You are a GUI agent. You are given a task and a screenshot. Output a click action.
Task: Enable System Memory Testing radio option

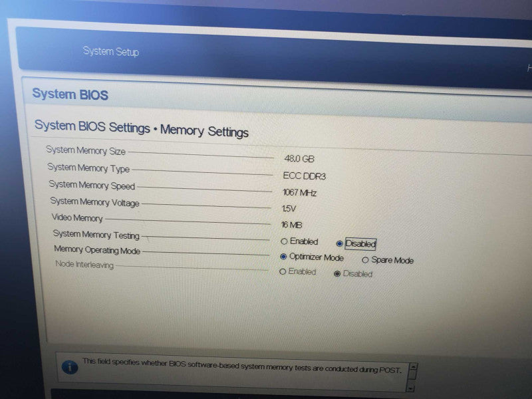284,241
